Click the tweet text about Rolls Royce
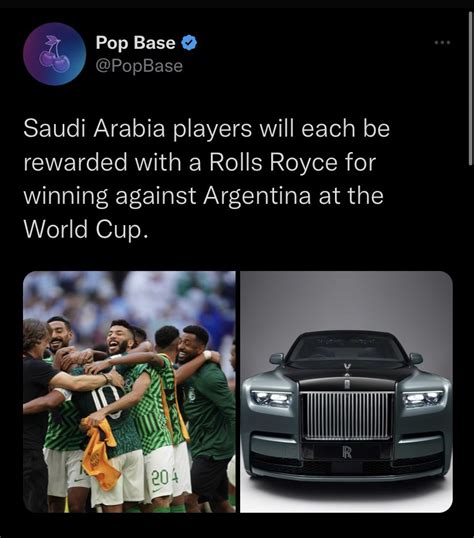 pyautogui.click(x=207, y=178)
